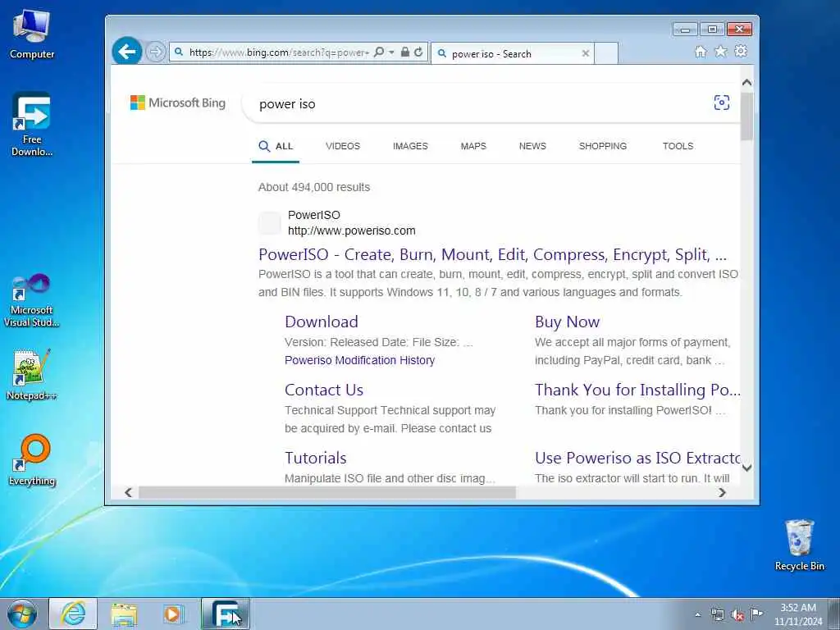Click the vertical scrollbar down arrow
840x630 pixels.
pyautogui.click(x=746, y=468)
